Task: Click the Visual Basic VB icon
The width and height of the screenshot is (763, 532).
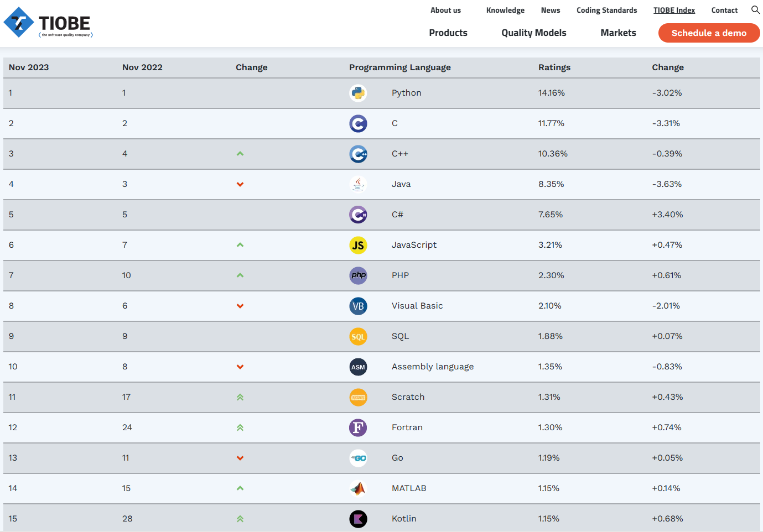Action: 358,306
